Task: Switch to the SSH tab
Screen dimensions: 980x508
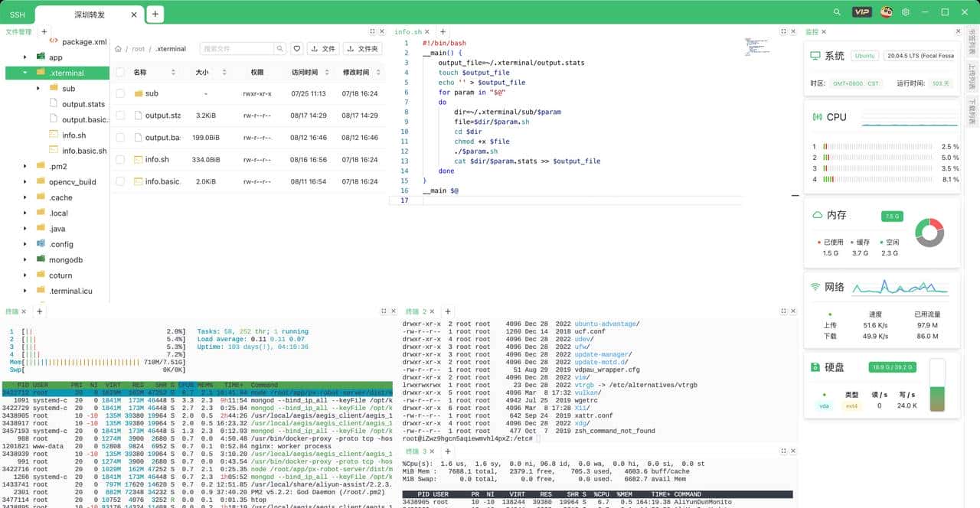Action: coord(17,14)
